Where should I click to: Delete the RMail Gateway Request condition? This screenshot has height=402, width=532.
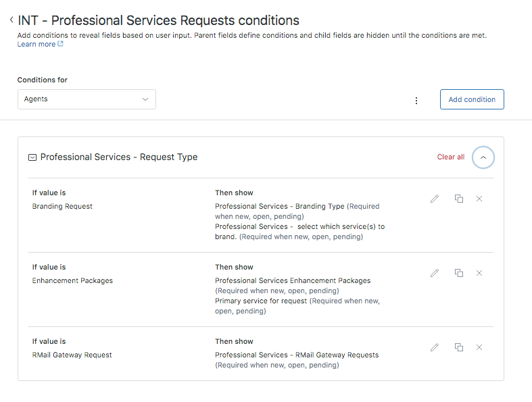point(479,347)
